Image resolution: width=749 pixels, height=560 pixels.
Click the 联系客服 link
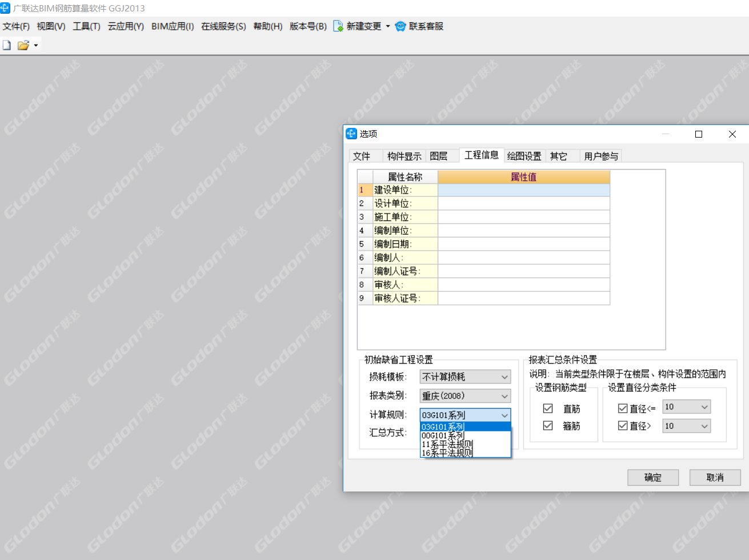tap(426, 26)
